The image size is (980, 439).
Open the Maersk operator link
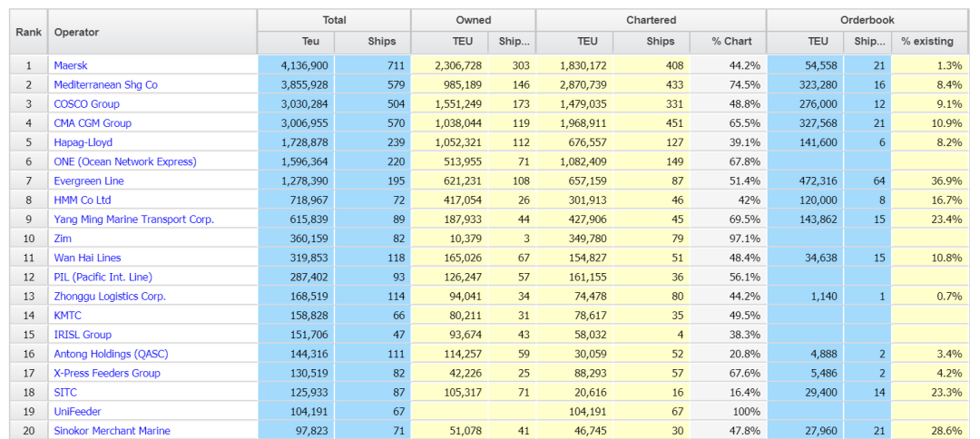click(71, 65)
